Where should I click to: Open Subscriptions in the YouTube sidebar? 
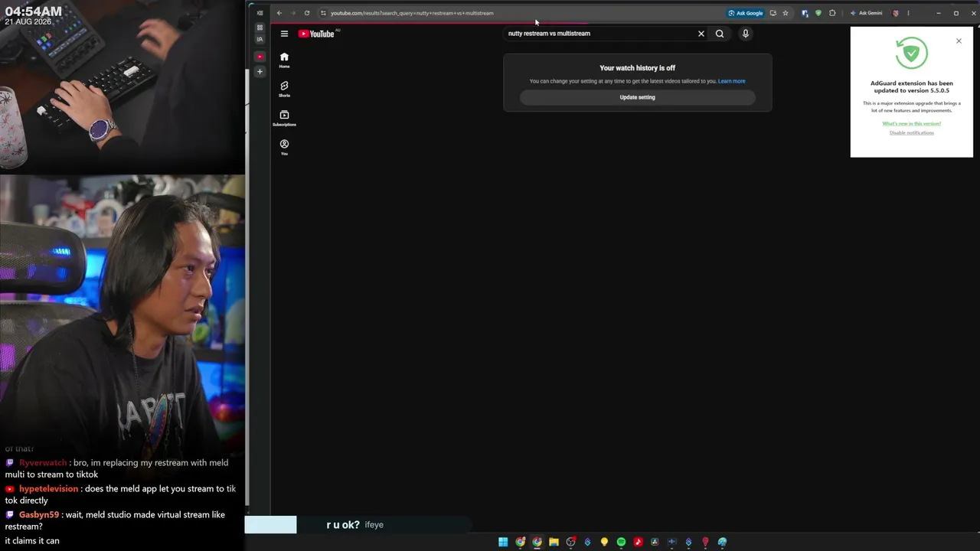[x=284, y=119]
